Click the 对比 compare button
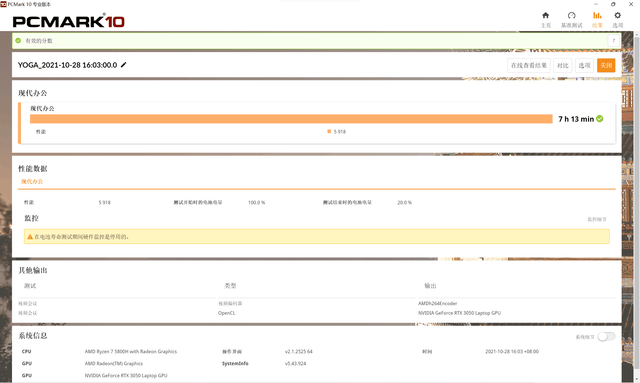Viewport: 640px width, 383px height. click(562, 65)
